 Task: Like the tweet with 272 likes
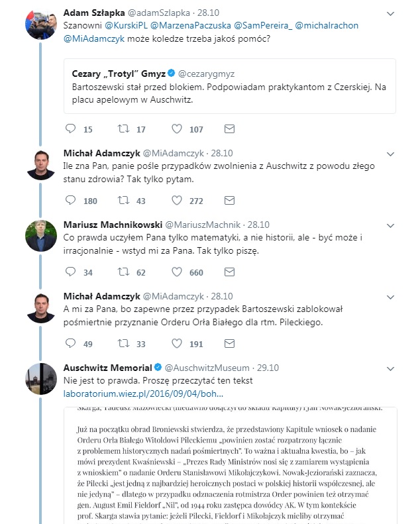[x=177, y=200]
